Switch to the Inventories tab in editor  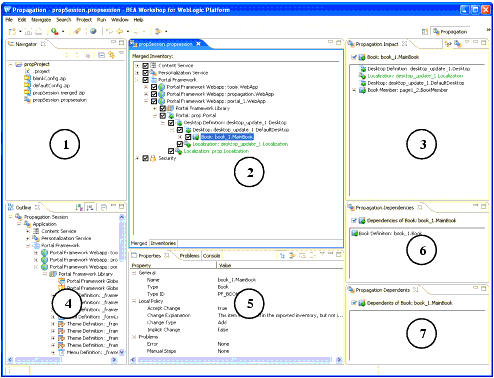(x=163, y=243)
